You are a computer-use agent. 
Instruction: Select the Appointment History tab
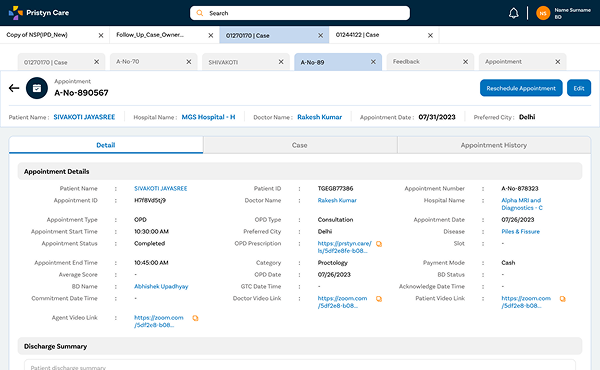(494, 145)
